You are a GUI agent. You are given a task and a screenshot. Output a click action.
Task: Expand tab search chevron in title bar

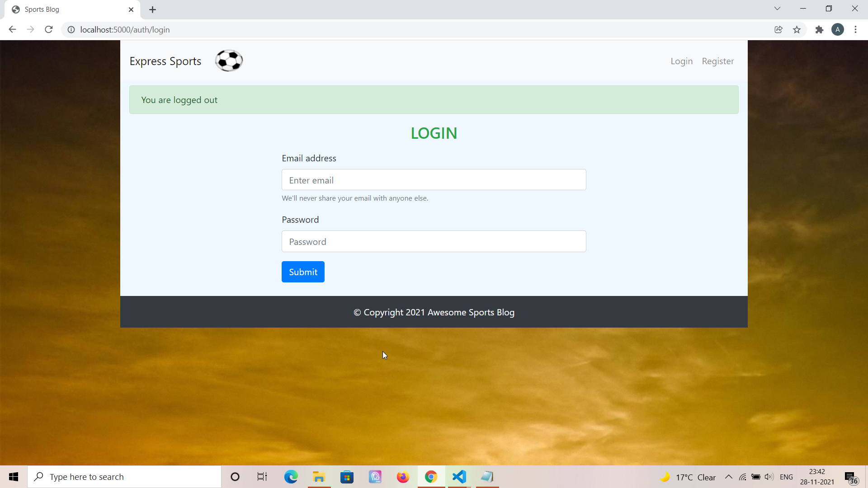(x=777, y=9)
